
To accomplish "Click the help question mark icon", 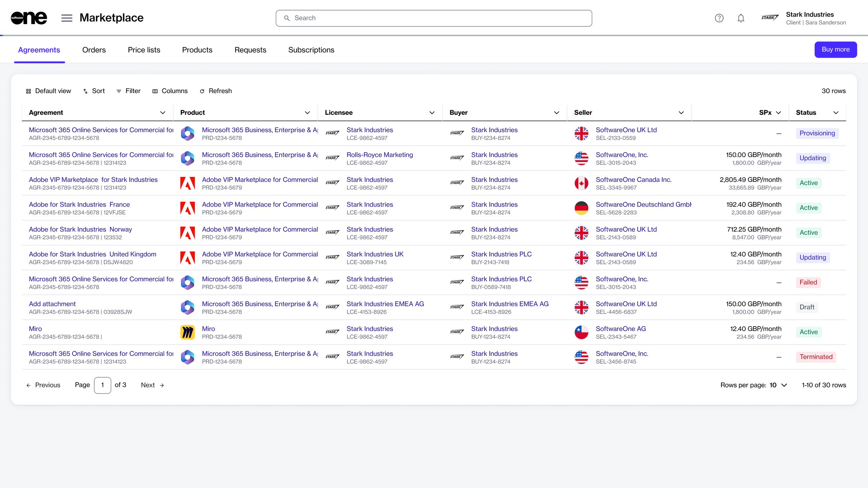I will click(x=719, y=18).
